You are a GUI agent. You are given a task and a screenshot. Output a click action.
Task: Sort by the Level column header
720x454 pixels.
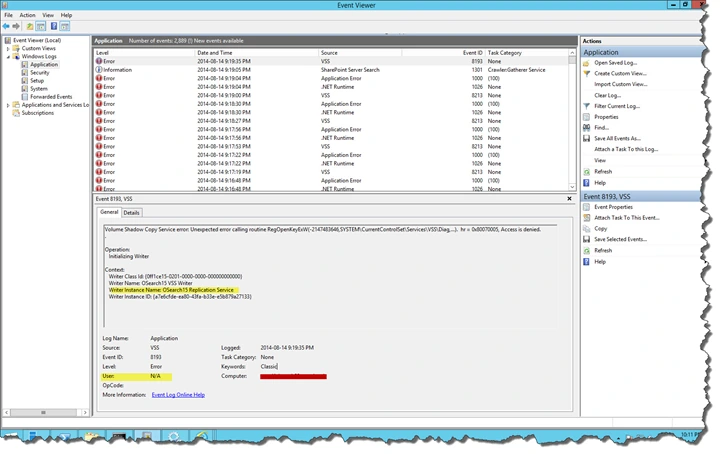tap(144, 53)
